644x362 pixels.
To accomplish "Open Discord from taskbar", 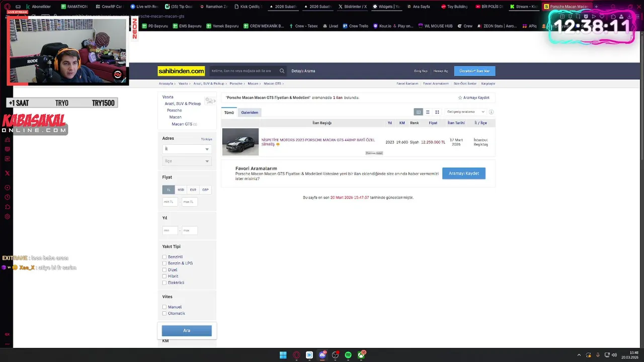I will [323, 355].
